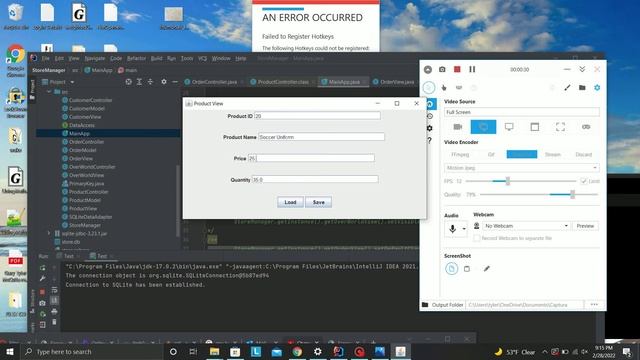Viewport: 640px width, 360px height.
Task: Open the IntelliJ Tools menu
Action: (187, 58)
